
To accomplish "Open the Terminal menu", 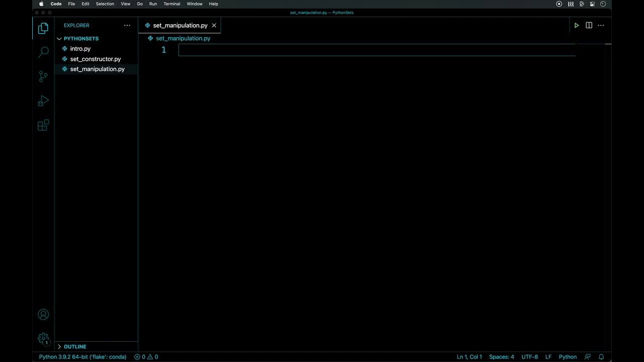I will [x=172, y=4].
